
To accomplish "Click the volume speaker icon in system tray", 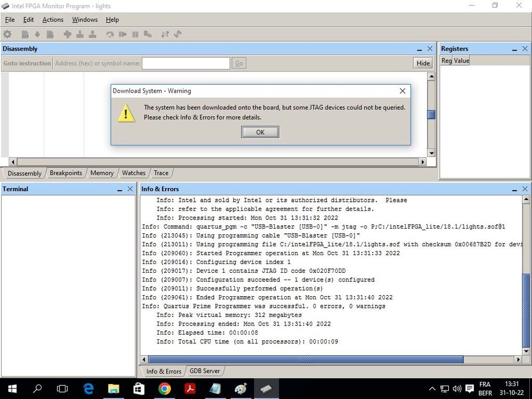I will coord(457,389).
